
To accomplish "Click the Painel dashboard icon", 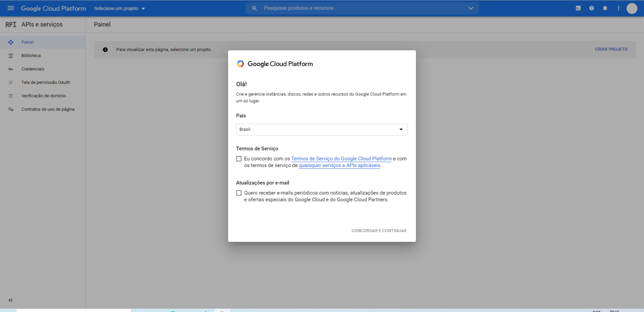I will point(11,42).
